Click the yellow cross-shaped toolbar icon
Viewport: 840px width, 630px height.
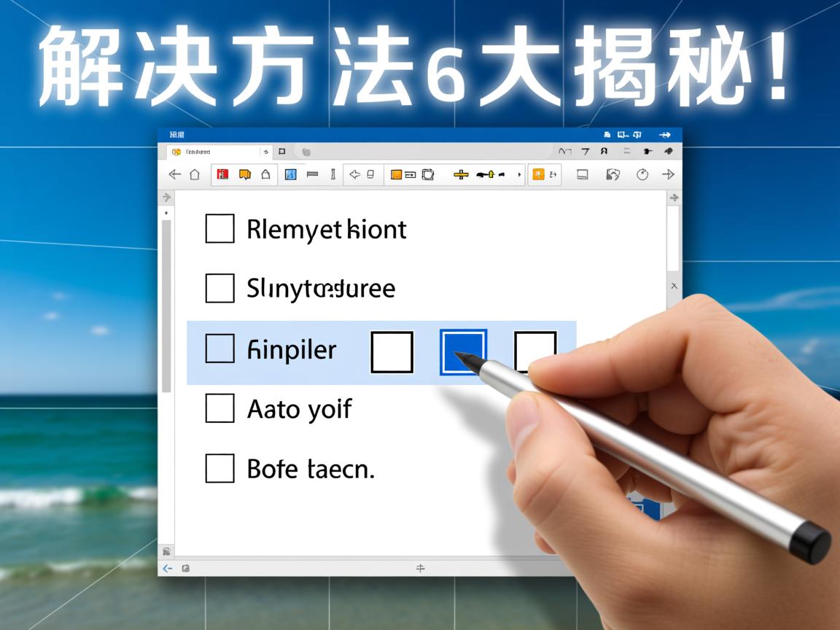461,174
